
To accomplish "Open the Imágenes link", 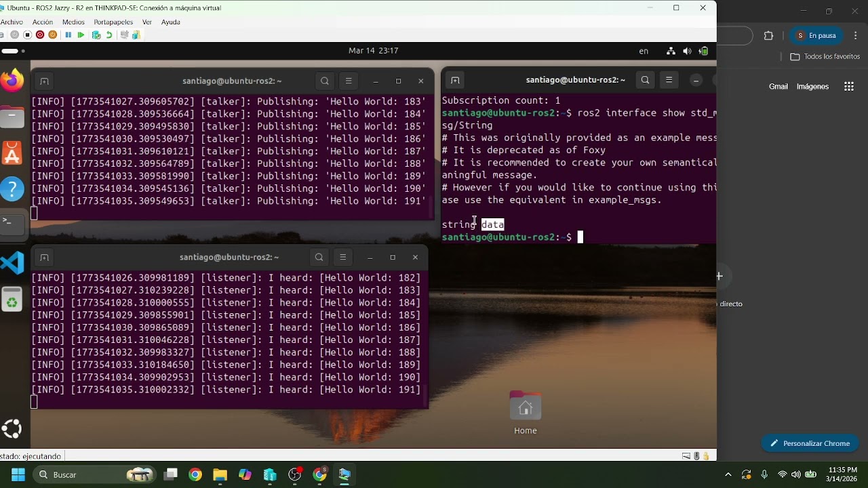I will (x=812, y=87).
